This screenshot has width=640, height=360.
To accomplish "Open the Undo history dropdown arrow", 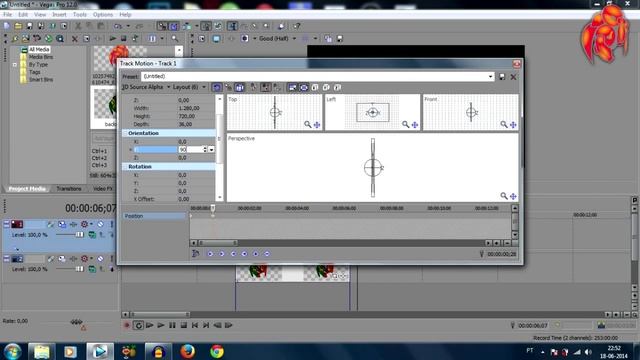I will (128, 26).
